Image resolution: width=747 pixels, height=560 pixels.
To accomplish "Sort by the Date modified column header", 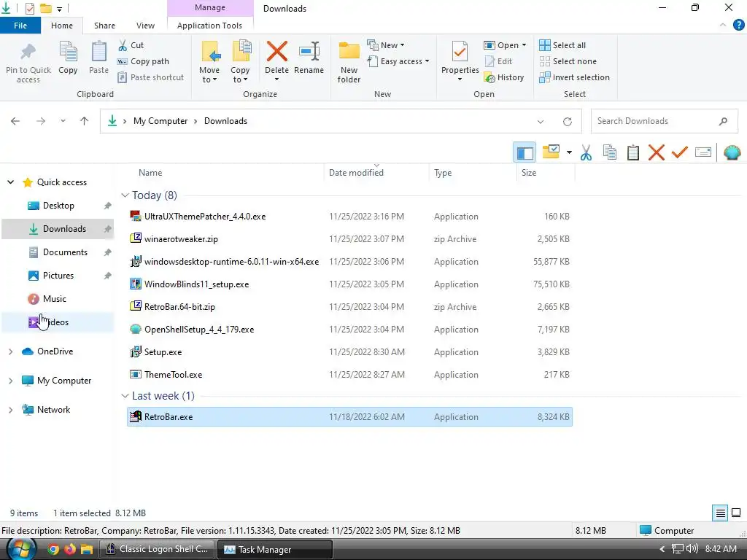I will click(x=376, y=173).
